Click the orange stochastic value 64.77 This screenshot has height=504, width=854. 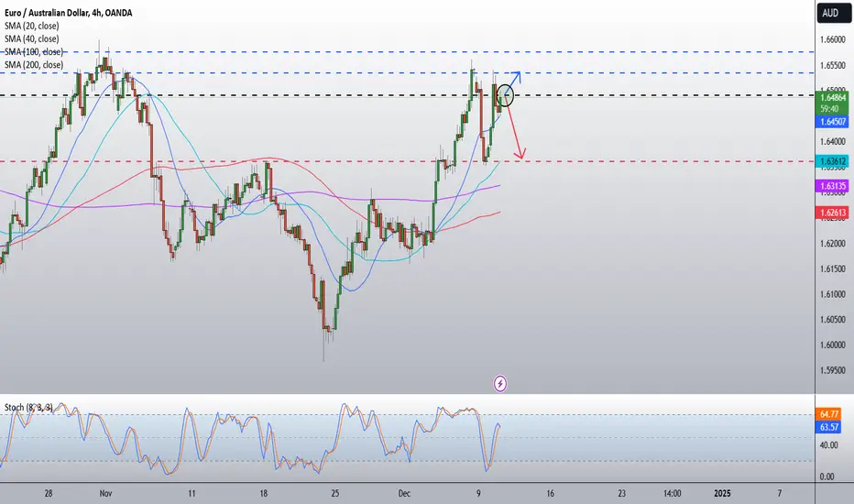828,414
